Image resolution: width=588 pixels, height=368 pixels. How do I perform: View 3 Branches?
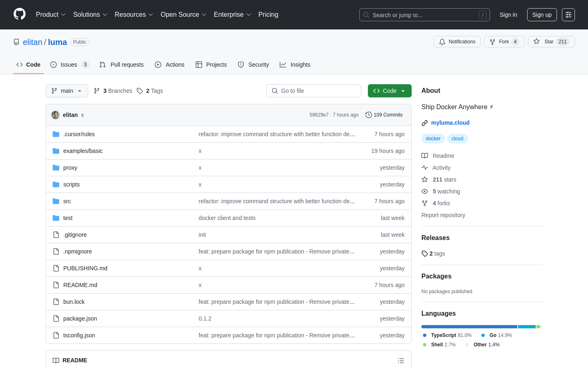coord(113,91)
